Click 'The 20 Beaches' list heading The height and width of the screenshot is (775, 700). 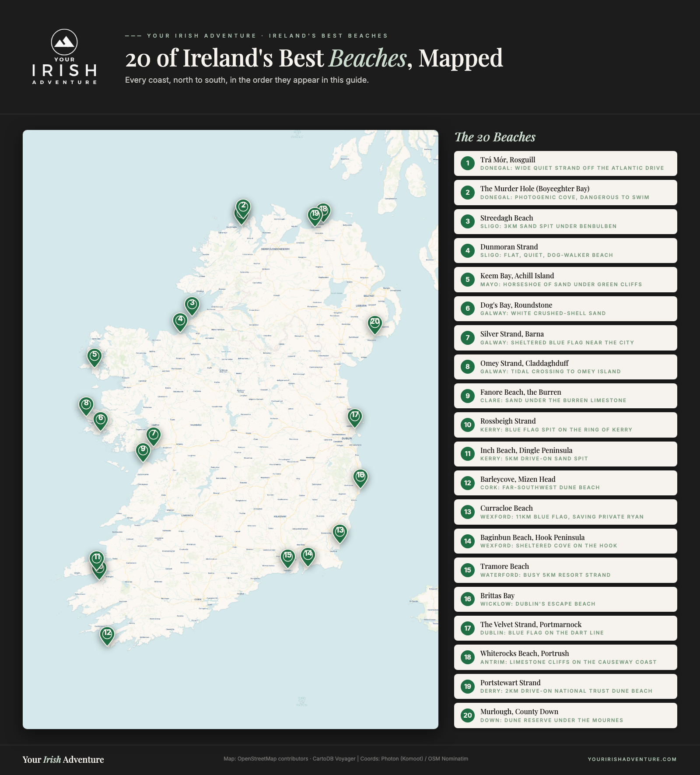pos(495,137)
